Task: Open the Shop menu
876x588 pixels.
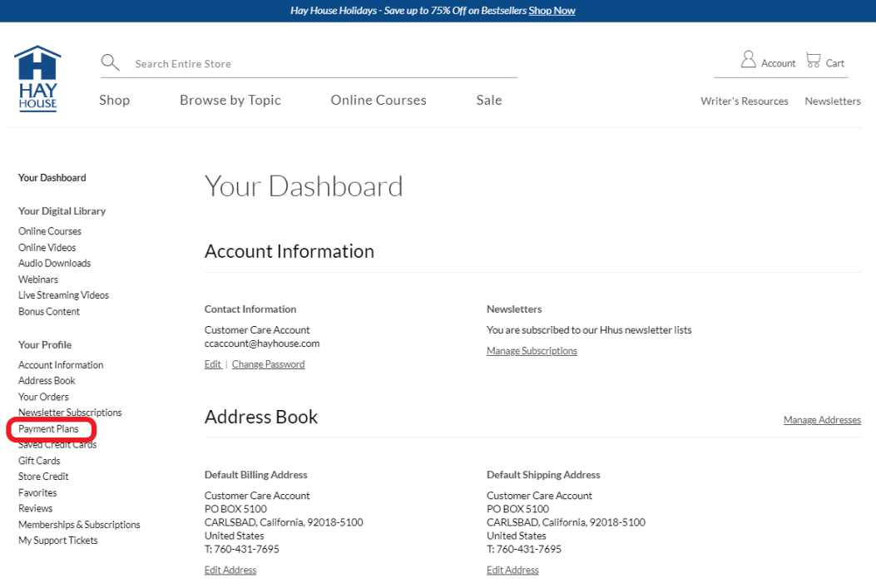Action: pyautogui.click(x=114, y=100)
